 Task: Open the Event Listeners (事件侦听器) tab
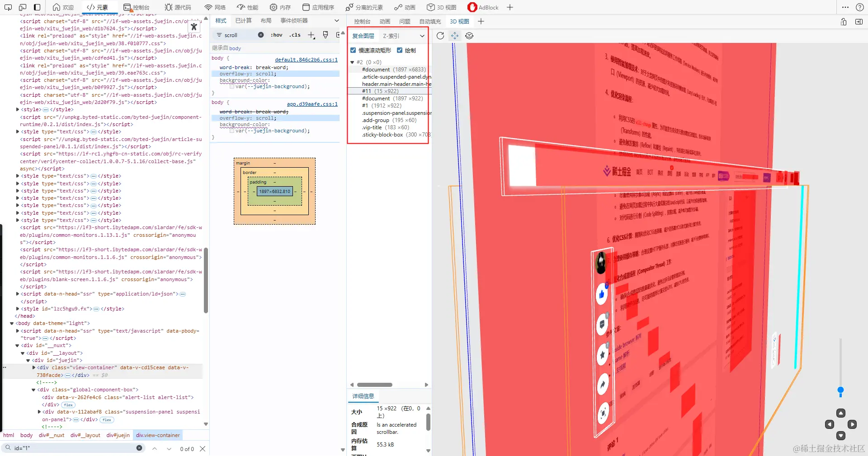coord(294,21)
